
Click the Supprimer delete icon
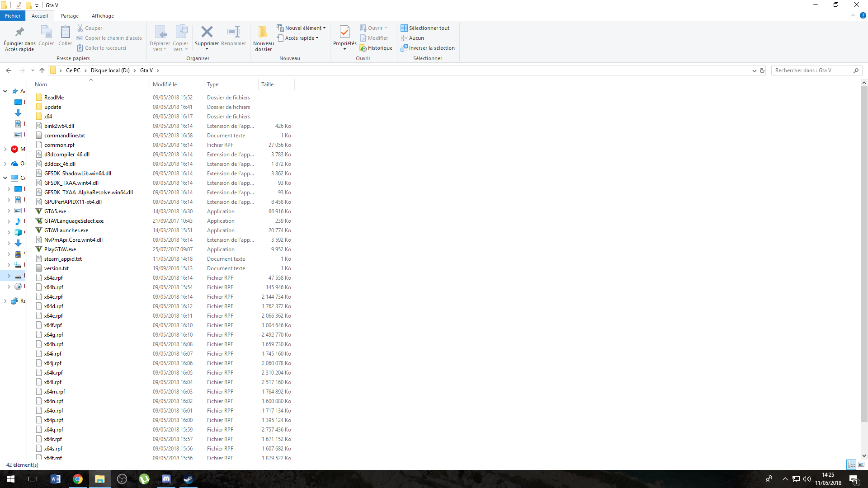207,32
